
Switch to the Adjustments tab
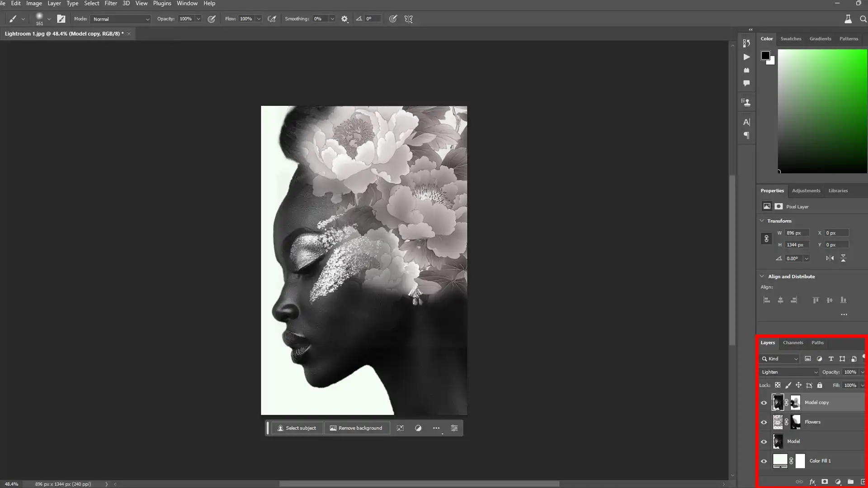pos(806,191)
